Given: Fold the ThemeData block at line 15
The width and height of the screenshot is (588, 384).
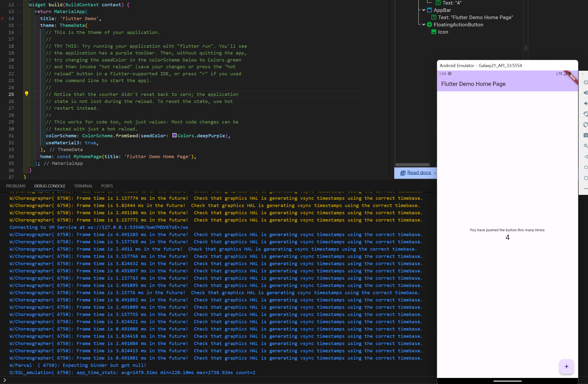Looking at the screenshot, I should point(20,25).
